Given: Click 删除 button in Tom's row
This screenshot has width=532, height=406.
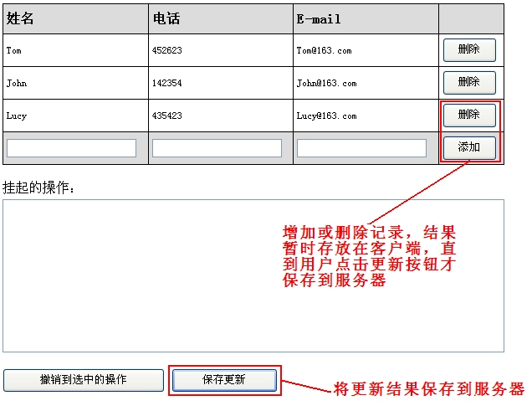Looking at the screenshot, I should tap(468, 49).
